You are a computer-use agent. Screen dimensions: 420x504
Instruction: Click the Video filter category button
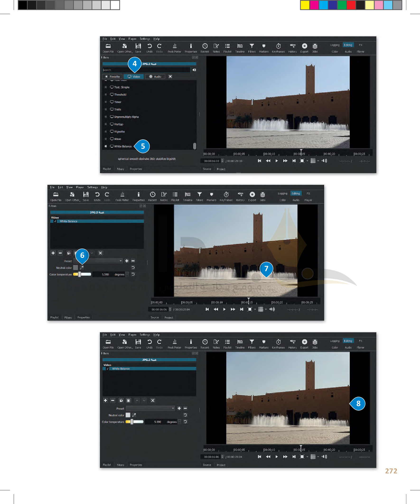(134, 77)
